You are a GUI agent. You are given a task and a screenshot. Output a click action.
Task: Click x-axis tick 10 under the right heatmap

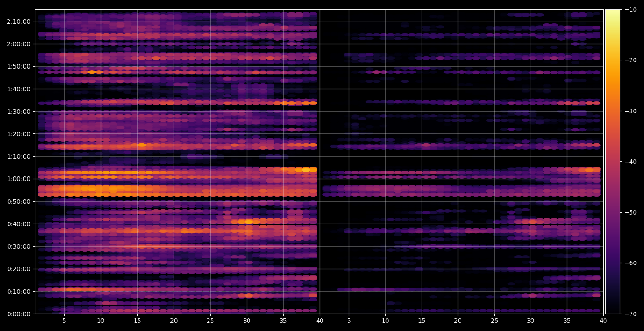pyautogui.click(x=385, y=321)
